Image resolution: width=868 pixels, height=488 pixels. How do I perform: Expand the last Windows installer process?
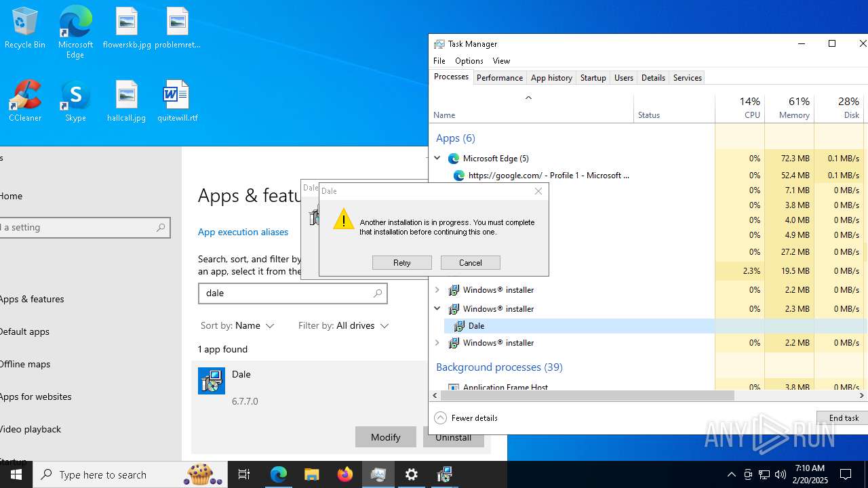437,343
